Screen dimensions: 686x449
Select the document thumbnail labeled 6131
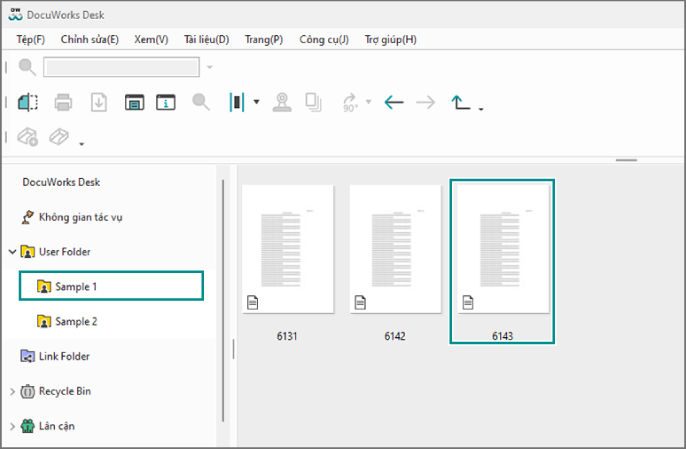coord(287,250)
